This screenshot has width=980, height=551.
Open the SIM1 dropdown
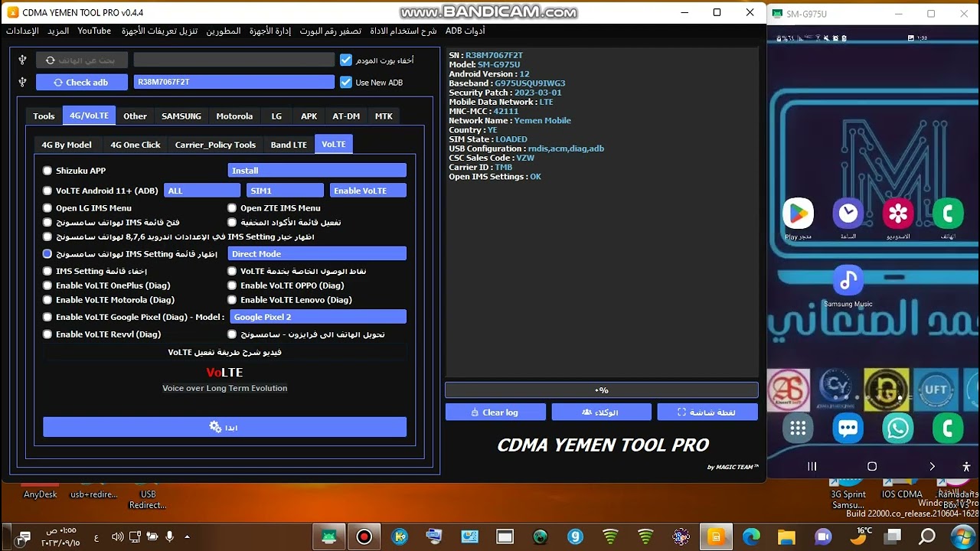[285, 191]
